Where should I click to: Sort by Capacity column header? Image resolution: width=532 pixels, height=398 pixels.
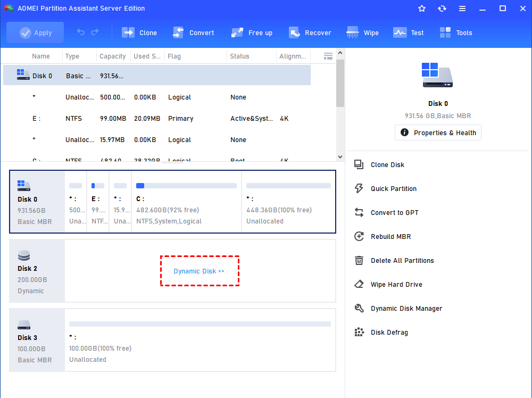[112, 56]
